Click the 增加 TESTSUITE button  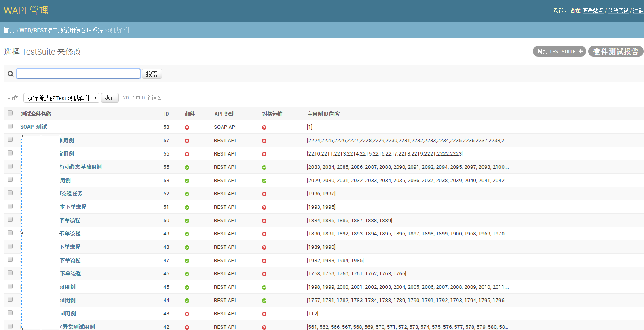pos(560,51)
